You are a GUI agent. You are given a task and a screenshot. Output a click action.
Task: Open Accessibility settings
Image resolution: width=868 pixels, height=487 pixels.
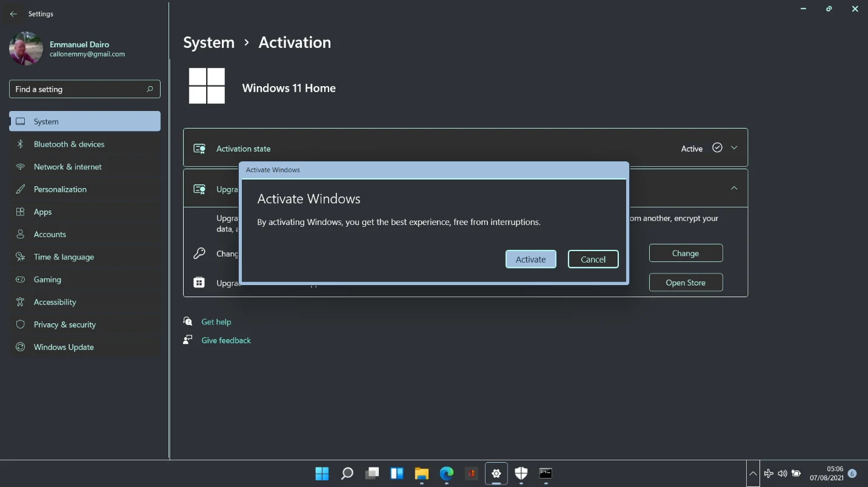pyautogui.click(x=85, y=302)
